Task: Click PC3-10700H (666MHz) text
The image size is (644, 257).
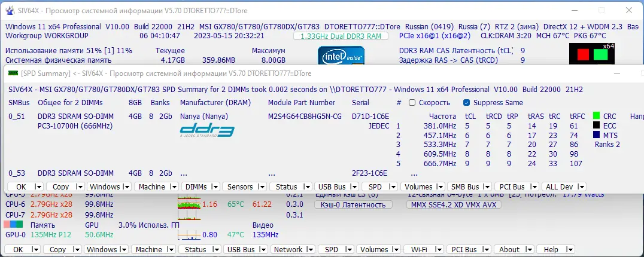Action: pyautogui.click(x=75, y=126)
